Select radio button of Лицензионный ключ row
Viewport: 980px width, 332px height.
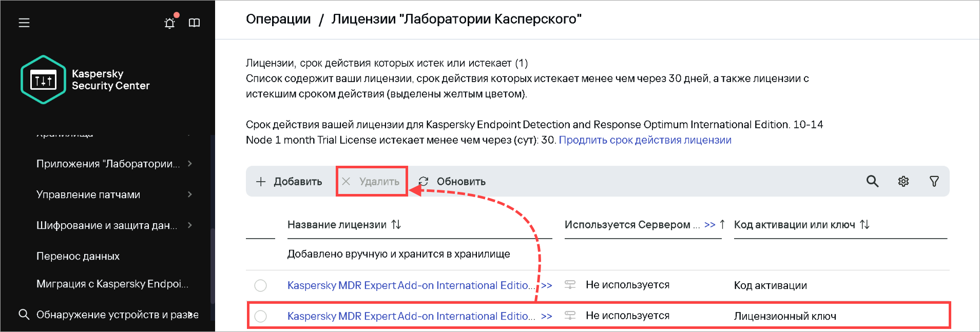click(261, 316)
